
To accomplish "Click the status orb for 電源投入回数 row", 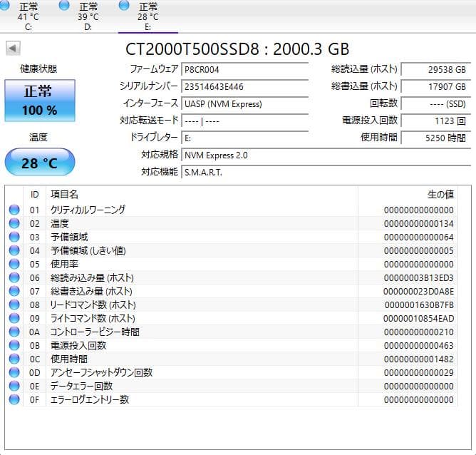I will point(14,345).
